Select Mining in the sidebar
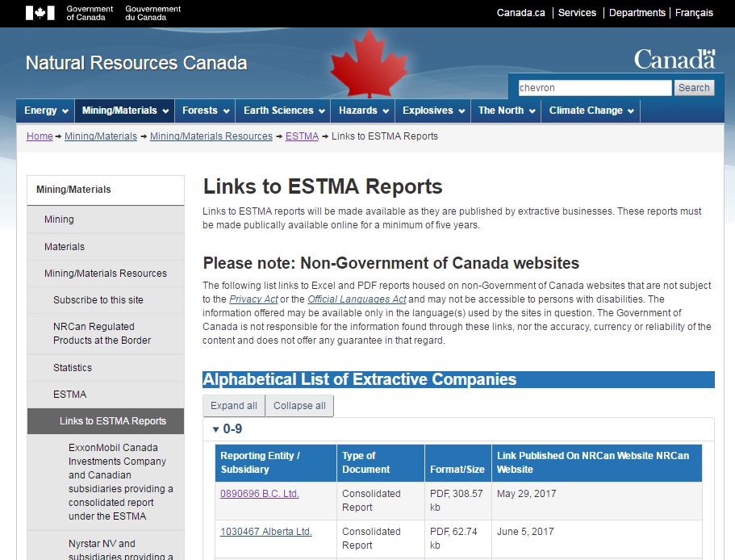This screenshot has height=560, width=735. pyautogui.click(x=106, y=219)
